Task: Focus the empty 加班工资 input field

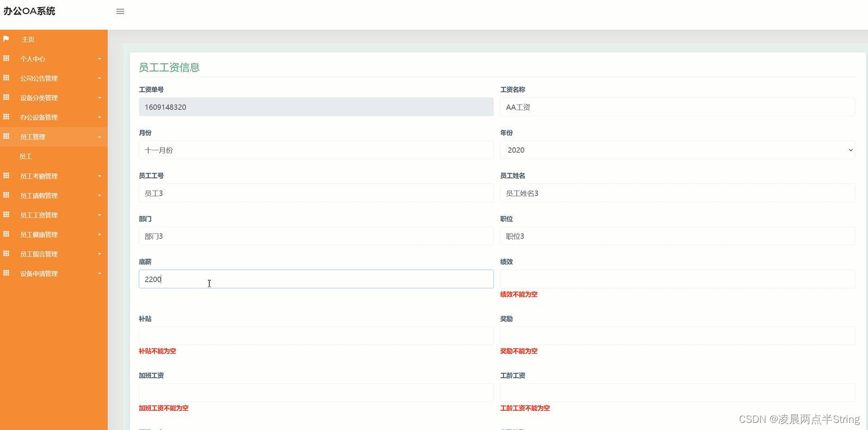Action: point(316,392)
